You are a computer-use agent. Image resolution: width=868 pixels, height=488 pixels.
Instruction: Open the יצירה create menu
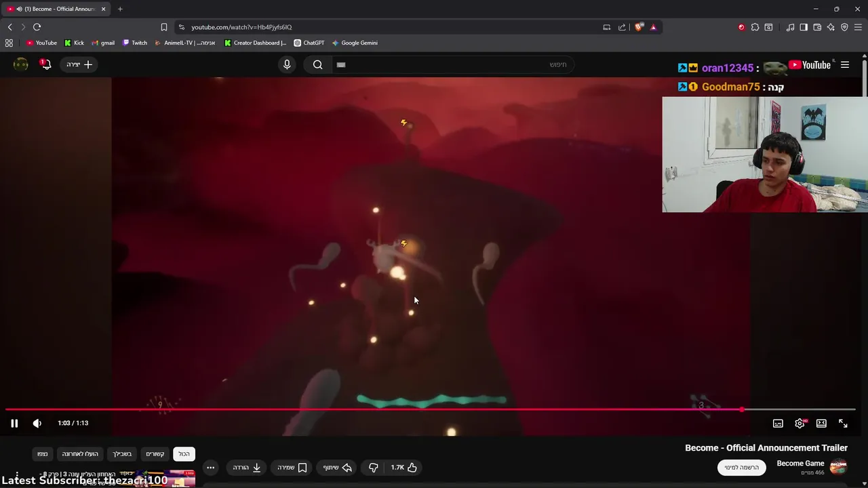coord(79,64)
